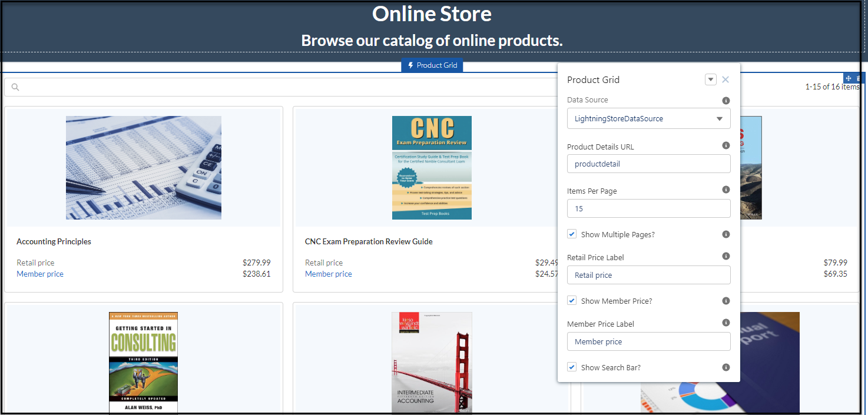
Task: Click into the Items Per Page field
Action: point(648,208)
